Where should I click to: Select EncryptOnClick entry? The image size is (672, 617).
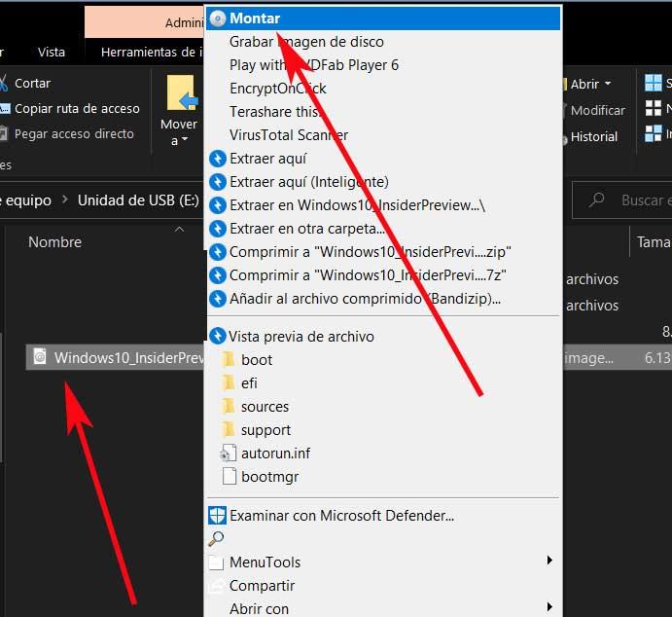383,89
